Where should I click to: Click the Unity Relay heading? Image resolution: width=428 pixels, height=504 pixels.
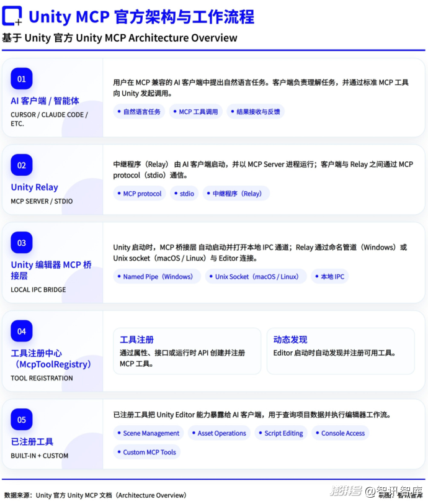[x=34, y=187]
